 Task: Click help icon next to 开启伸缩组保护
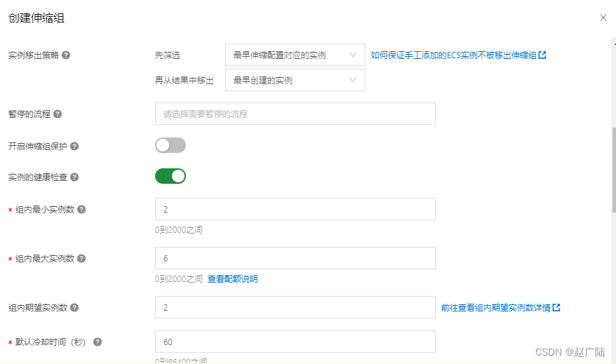(74, 146)
